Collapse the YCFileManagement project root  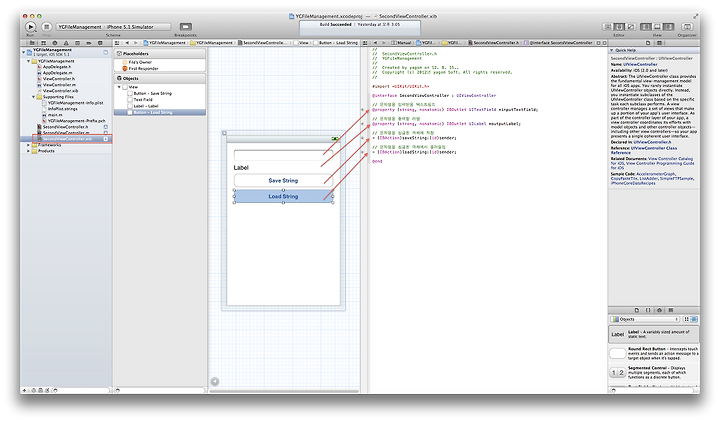24,52
